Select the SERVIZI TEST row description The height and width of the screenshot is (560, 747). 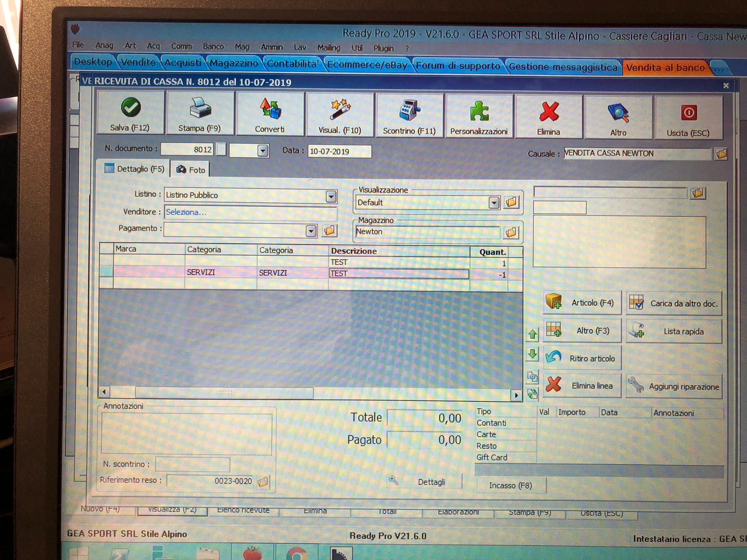(399, 274)
